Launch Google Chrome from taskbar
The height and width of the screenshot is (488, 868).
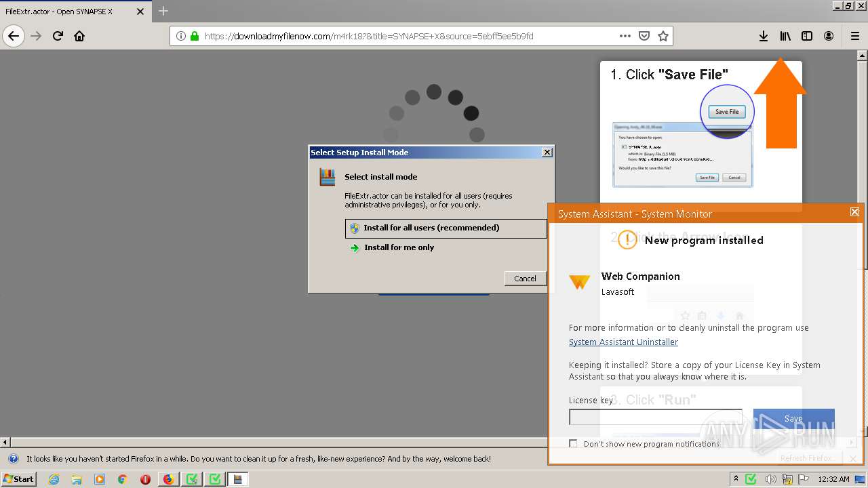122,479
